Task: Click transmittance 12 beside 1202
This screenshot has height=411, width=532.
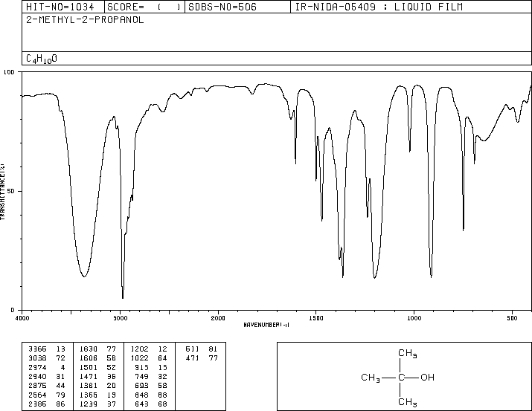Action: tap(162, 349)
